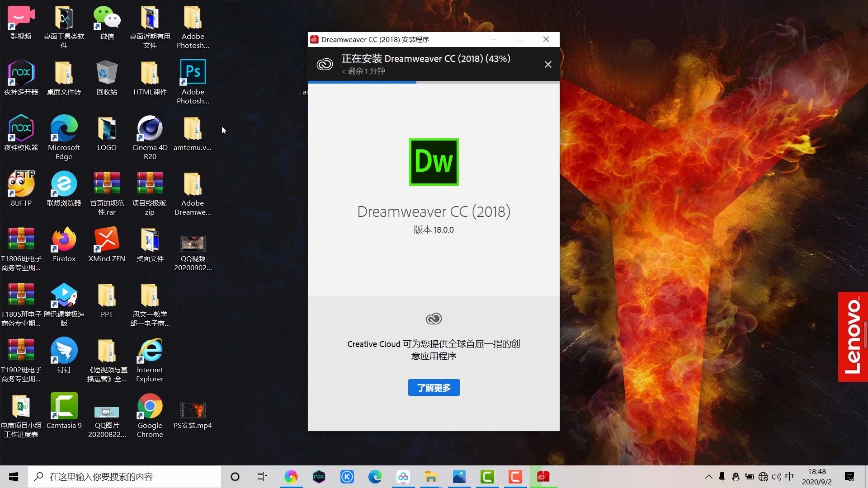Open Edge browser from taskbar
868x488 pixels.
375,477
